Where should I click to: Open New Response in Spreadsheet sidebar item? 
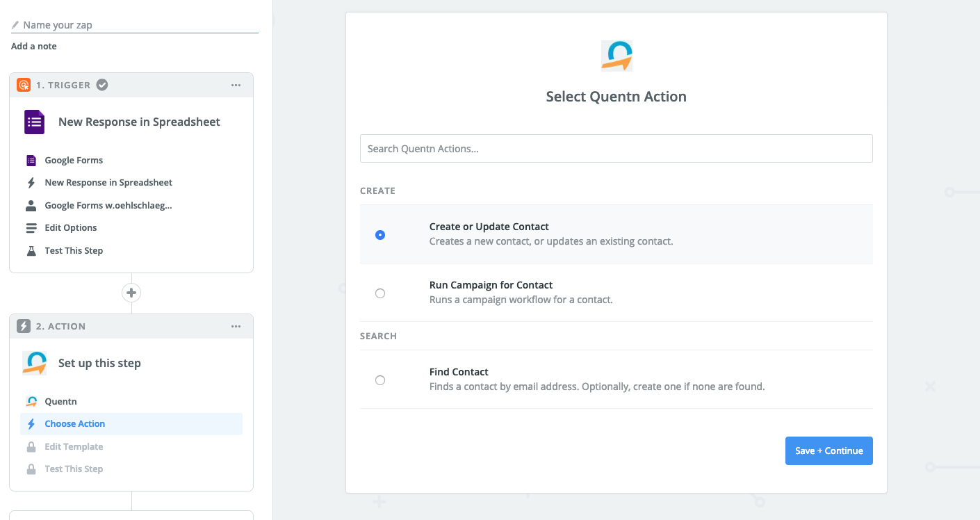tap(108, 183)
